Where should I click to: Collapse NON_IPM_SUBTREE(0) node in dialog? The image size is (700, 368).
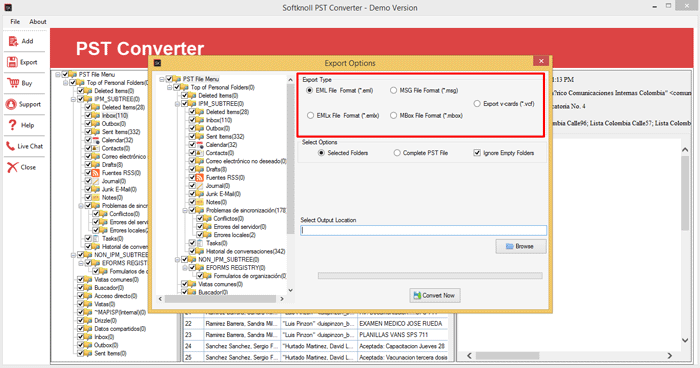click(x=177, y=259)
